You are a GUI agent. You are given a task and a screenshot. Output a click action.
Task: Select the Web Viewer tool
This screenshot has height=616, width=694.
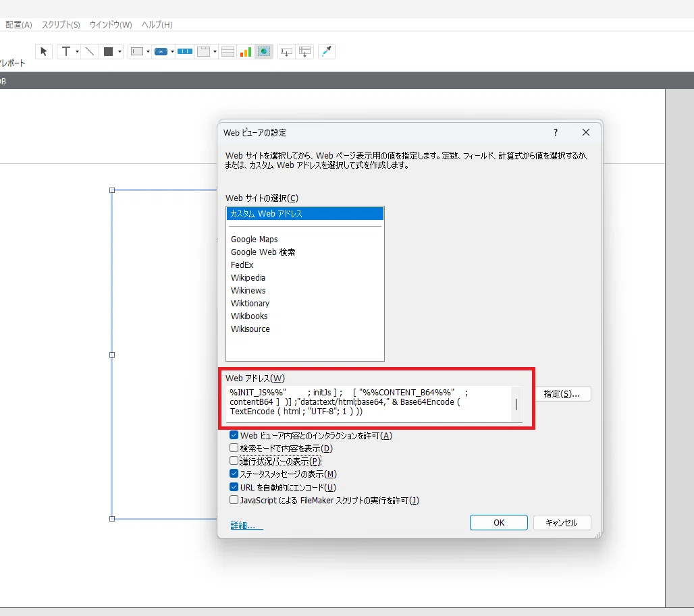(264, 52)
